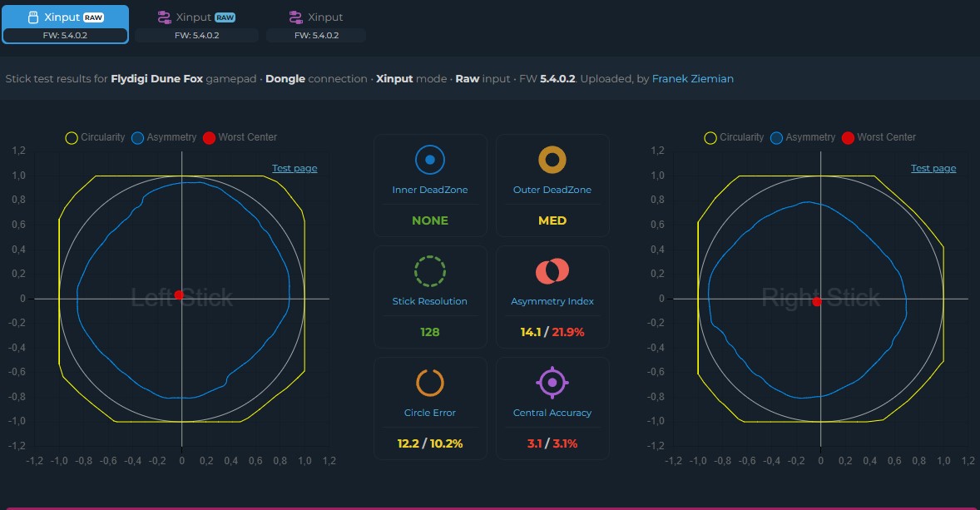Click the dongle icon on third Xinput tab
The width and height of the screenshot is (980, 510).
click(296, 17)
